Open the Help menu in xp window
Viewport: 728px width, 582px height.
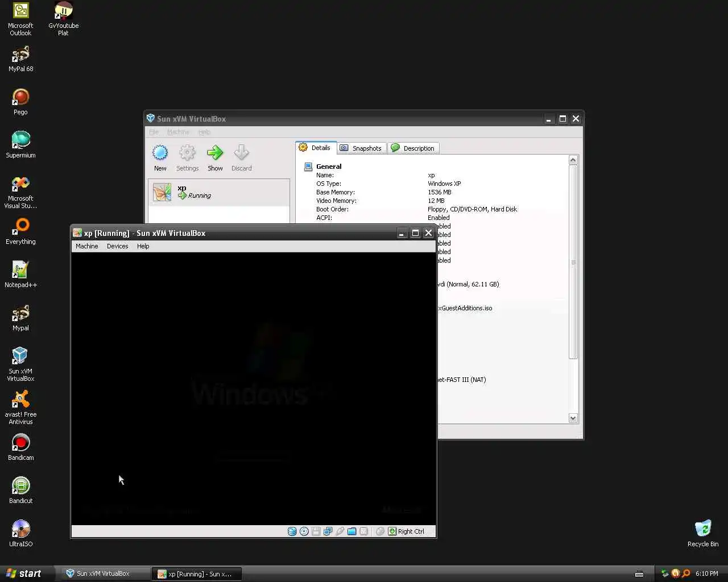pyautogui.click(x=143, y=246)
